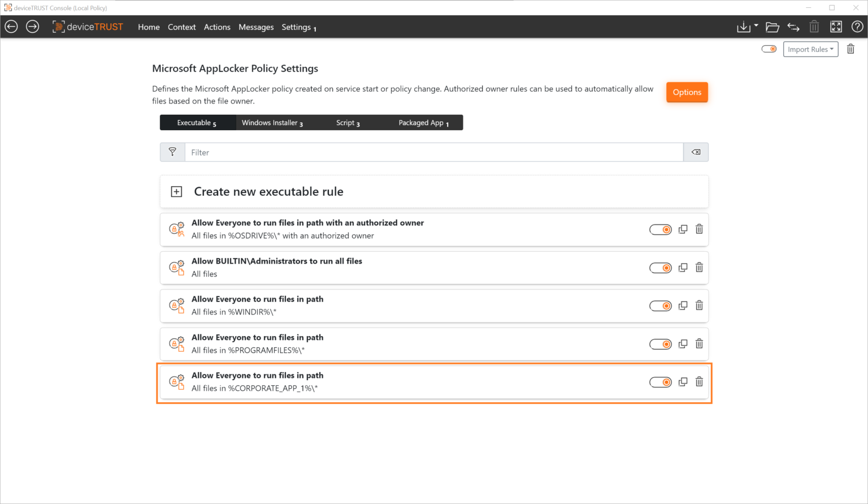Open the folder icon in the toolbar

coord(772,26)
